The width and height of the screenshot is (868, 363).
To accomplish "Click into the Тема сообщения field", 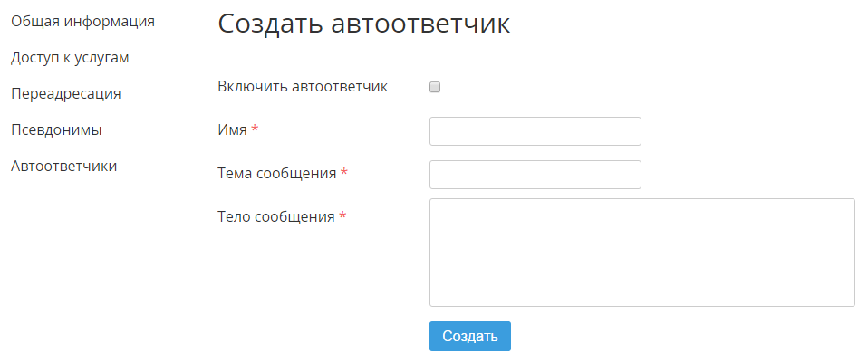I will click(x=535, y=175).
